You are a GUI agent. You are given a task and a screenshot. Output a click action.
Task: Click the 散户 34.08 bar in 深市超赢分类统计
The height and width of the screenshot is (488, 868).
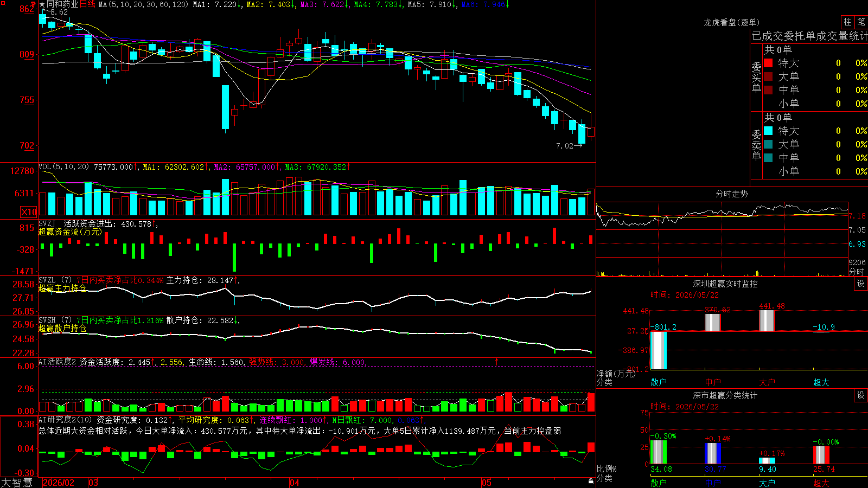click(659, 452)
